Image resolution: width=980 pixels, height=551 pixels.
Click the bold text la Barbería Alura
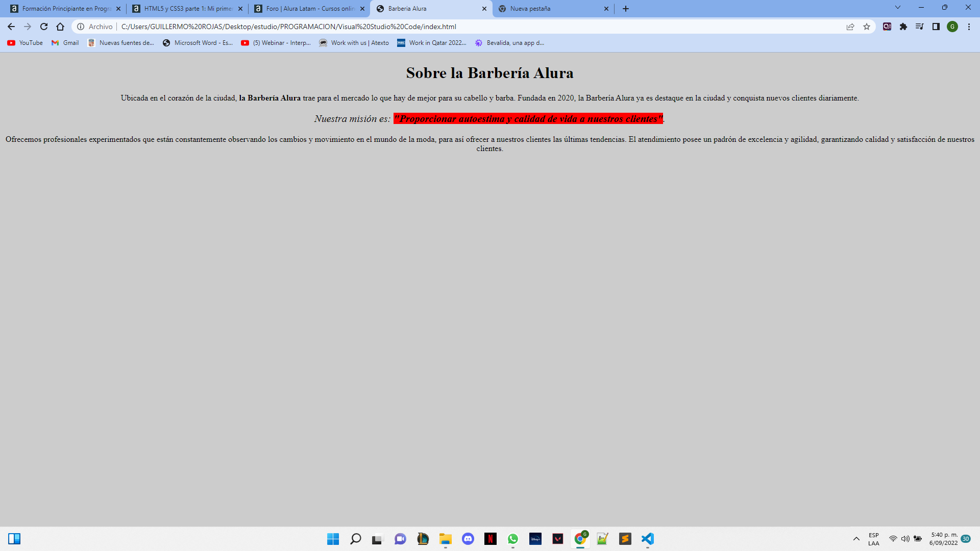coord(269,98)
